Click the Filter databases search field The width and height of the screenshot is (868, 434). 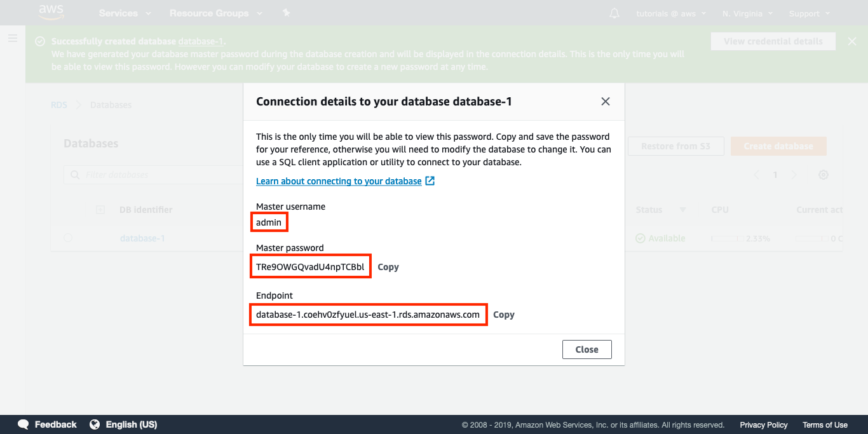point(153,175)
